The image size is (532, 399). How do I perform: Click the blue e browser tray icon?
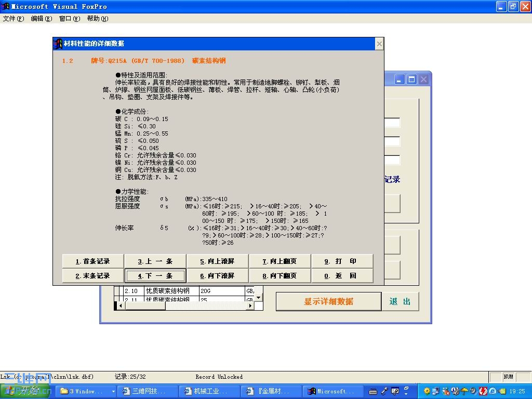493,392
